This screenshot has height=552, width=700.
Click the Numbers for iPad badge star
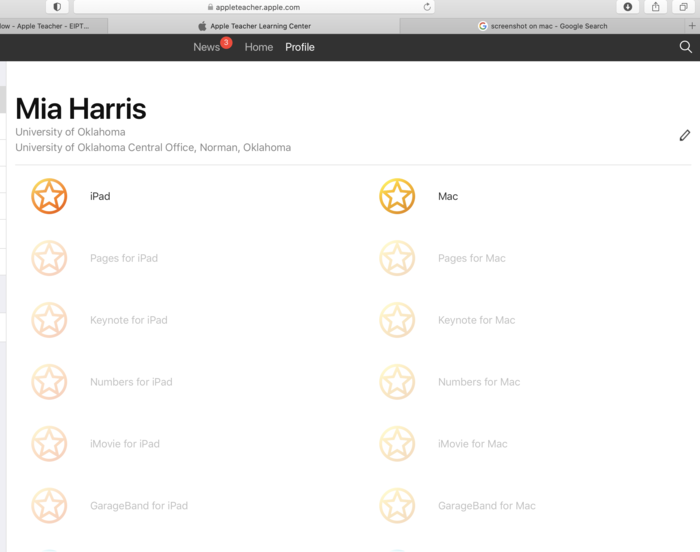tap(49, 382)
